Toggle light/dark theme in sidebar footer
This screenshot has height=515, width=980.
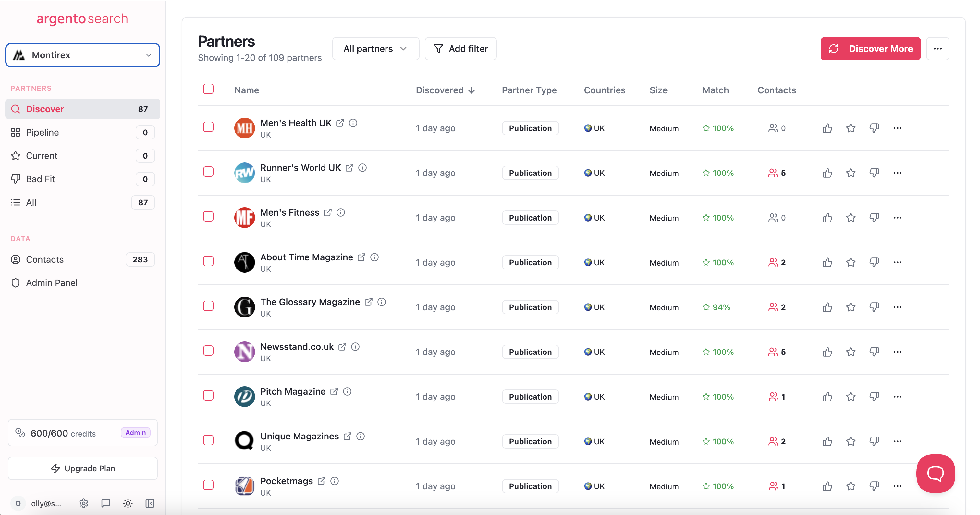128,503
